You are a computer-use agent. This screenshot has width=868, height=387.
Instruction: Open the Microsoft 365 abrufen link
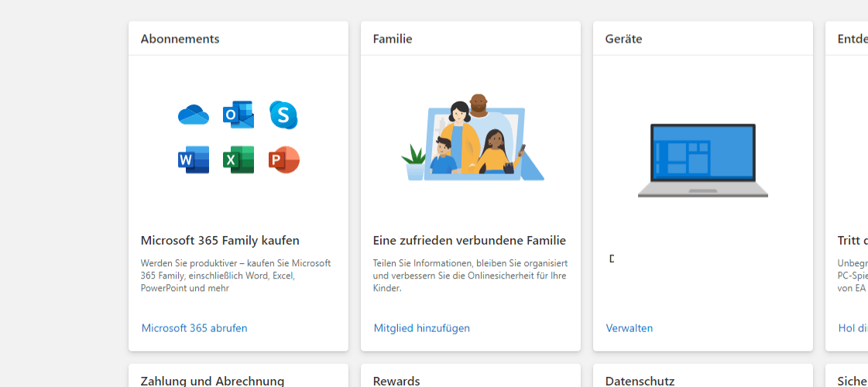click(194, 328)
